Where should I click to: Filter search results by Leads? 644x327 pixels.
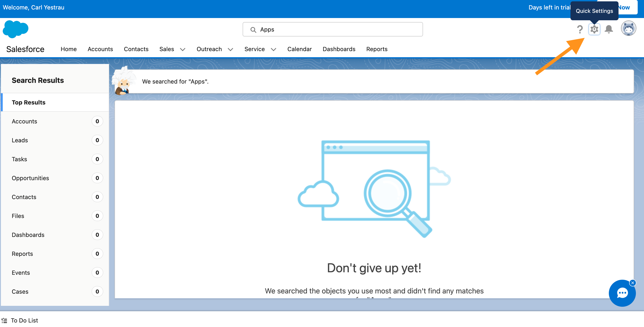click(x=55, y=140)
